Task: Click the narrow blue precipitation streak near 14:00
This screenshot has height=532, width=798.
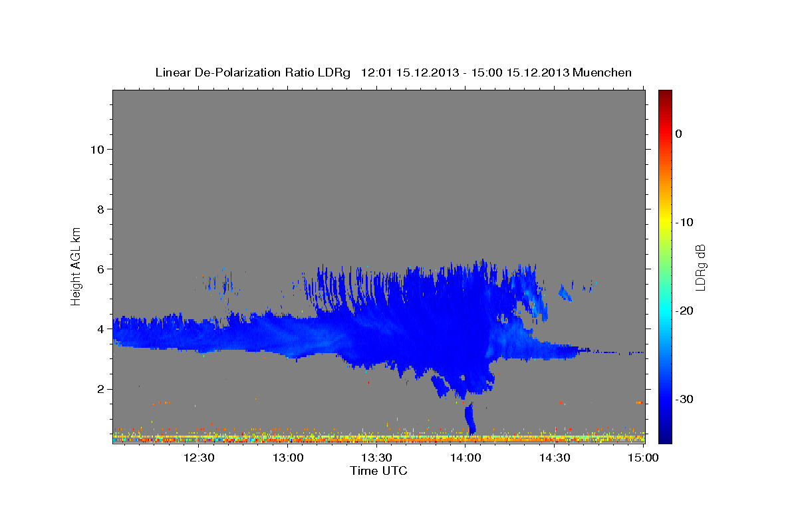Action: [470, 418]
